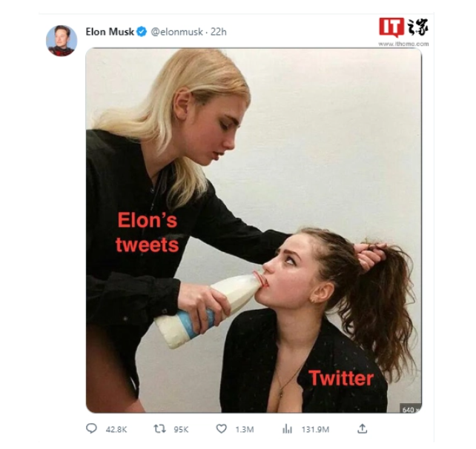Click the "Elon's tweets" red caption
The width and height of the screenshot is (476, 449).
148,233
